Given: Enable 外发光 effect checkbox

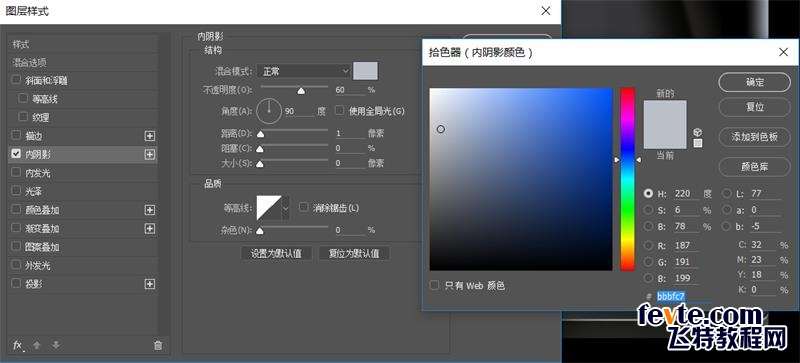Looking at the screenshot, I should 16,265.
